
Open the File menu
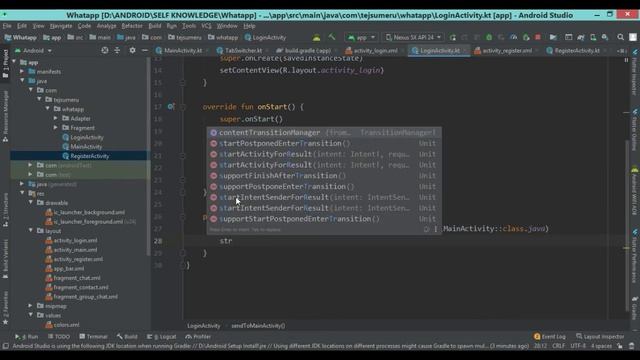coord(7,26)
